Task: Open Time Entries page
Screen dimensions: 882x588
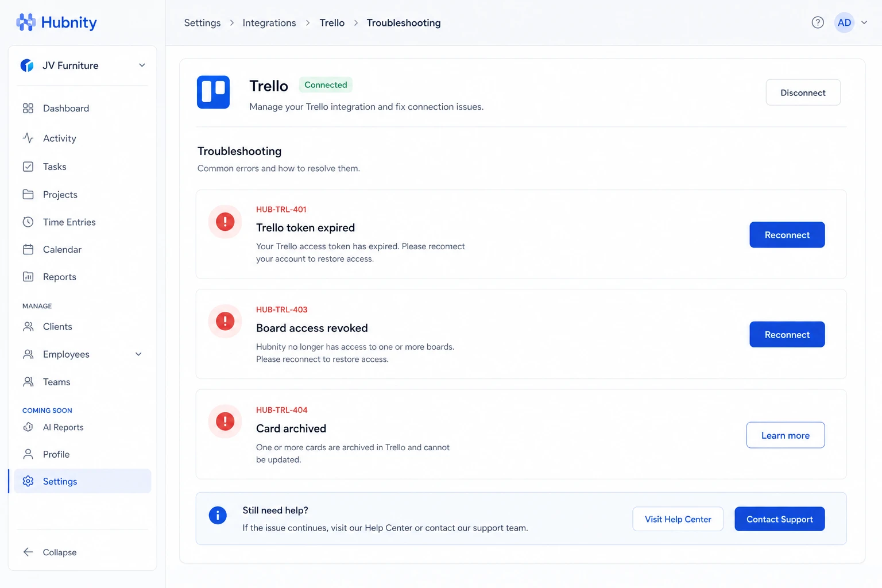Action: [83, 222]
